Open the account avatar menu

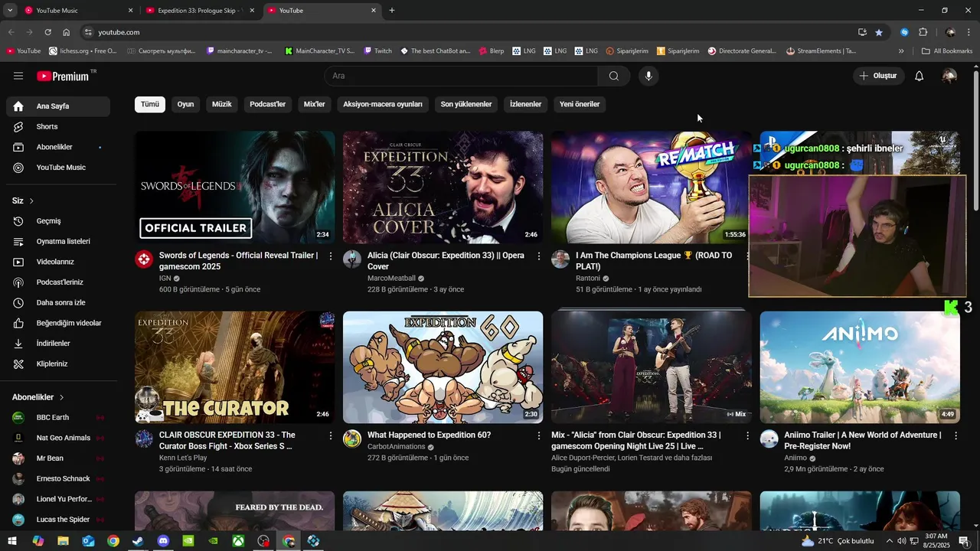tap(949, 76)
